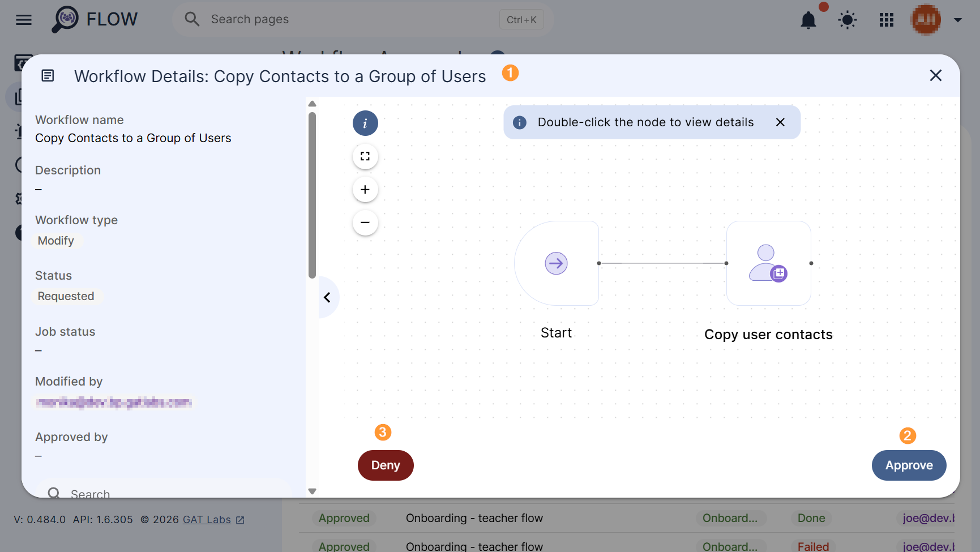Click the details panel scroll-down arrow
Viewport: 980px width, 552px height.
[312, 491]
